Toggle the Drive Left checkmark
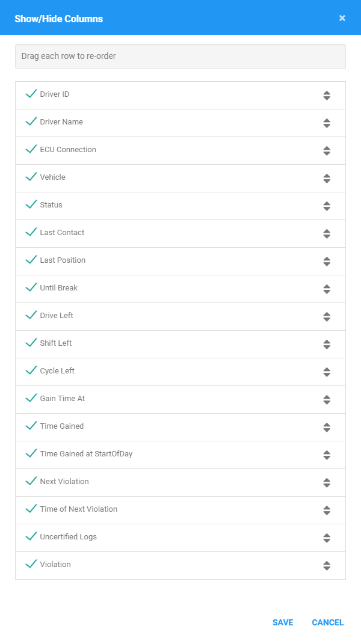 [31, 315]
